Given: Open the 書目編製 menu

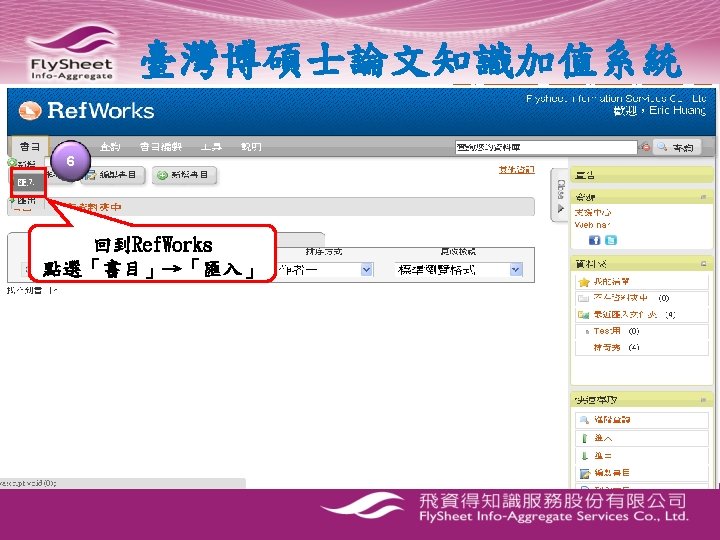Looking at the screenshot, I should pos(161,147).
